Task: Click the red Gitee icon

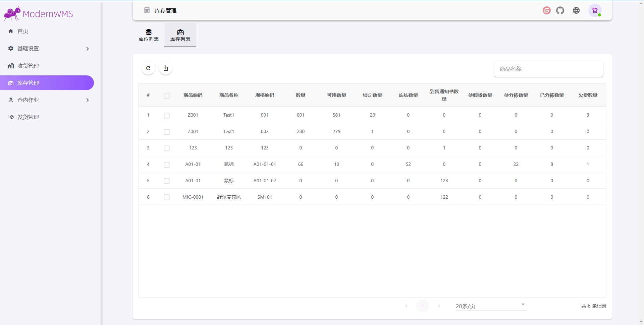Action: coord(547,11)
